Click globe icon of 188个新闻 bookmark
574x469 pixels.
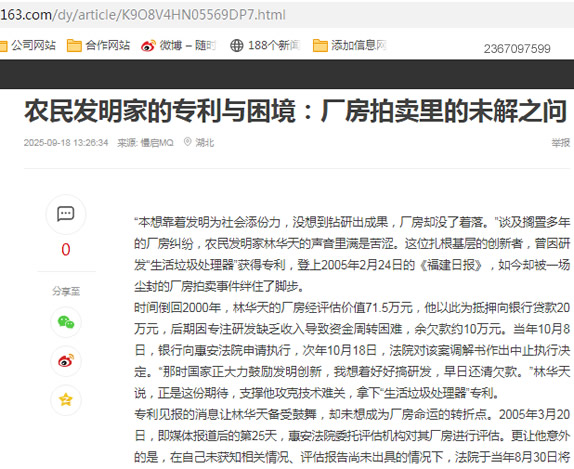[236, 46]
